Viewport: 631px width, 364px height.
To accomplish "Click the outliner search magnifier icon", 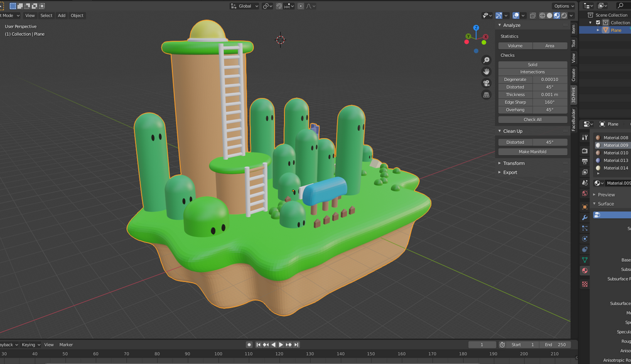I will click(x=620, y=6).
